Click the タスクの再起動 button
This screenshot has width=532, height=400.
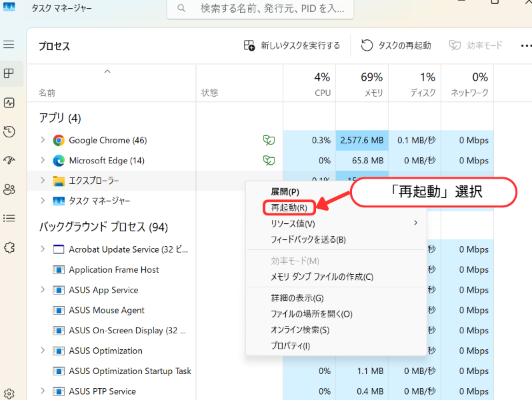click(396, 45)
